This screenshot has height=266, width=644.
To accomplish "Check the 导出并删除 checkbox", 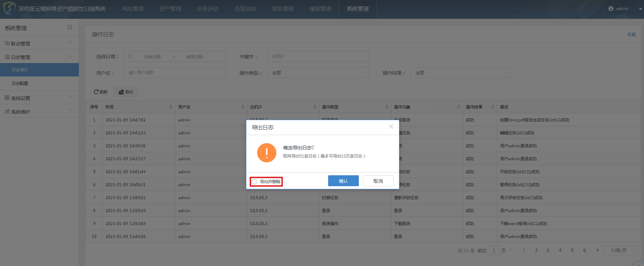I will (x=254, y=182).
